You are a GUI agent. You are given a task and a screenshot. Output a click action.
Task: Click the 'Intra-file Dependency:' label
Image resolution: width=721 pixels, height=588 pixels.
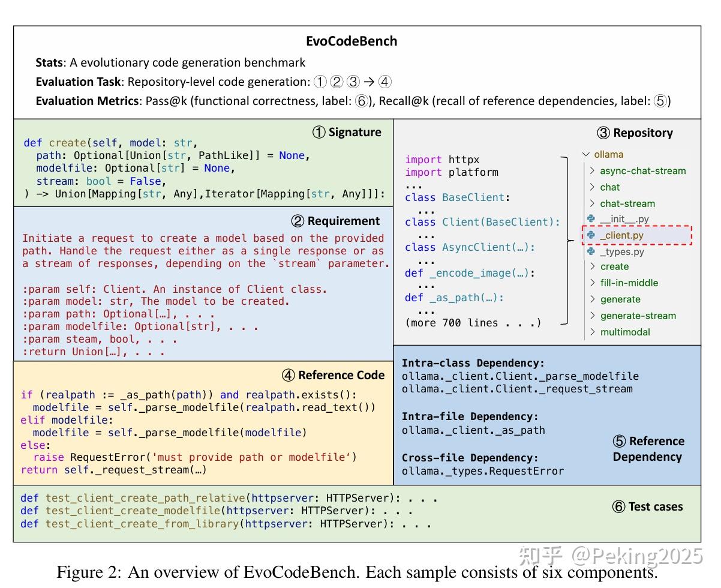(470, 416)
